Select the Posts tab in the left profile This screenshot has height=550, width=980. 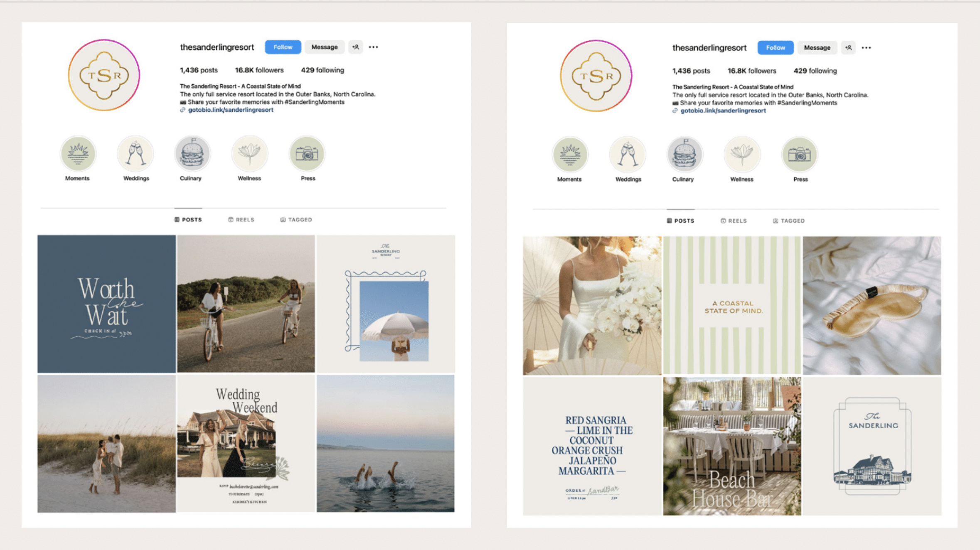pos(188,220)
